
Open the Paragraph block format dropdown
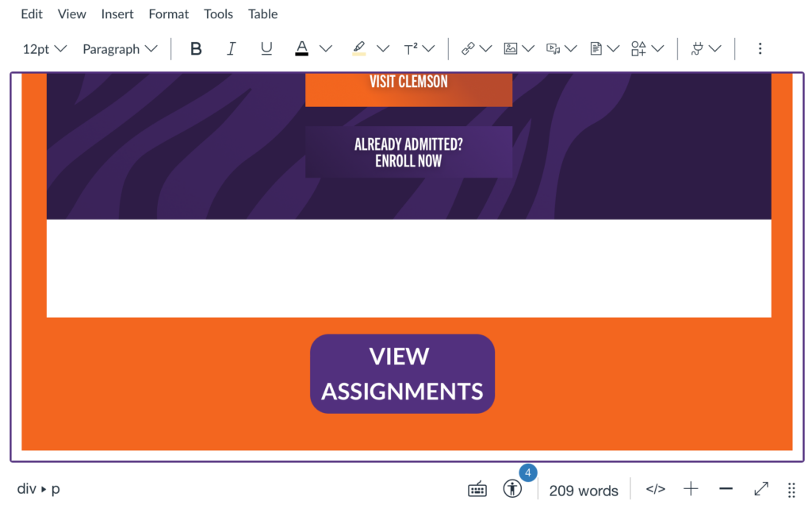(x=120, y=48)
